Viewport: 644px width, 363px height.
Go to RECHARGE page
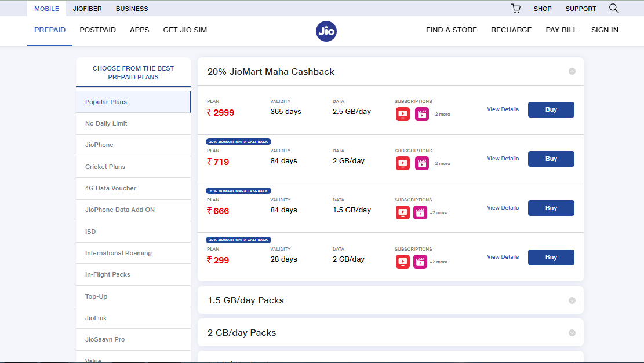(x=511, y=30)
